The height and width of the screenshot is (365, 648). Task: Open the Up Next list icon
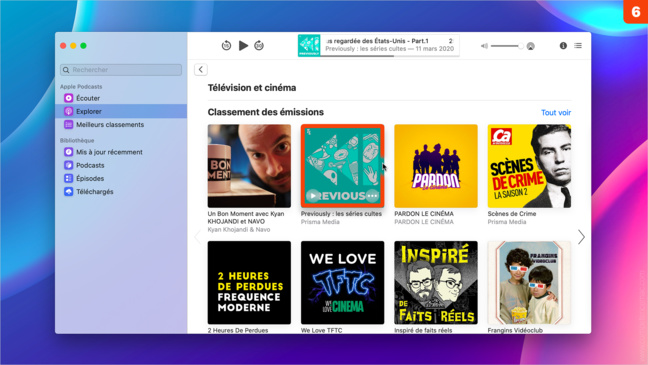pos(578,45)
